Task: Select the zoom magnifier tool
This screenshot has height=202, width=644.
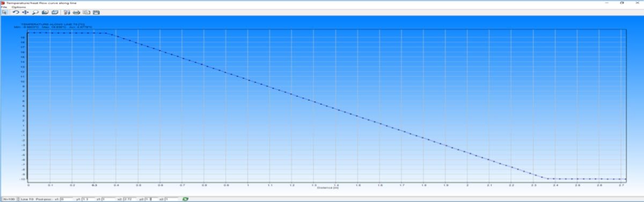Action: click(35, 12)
